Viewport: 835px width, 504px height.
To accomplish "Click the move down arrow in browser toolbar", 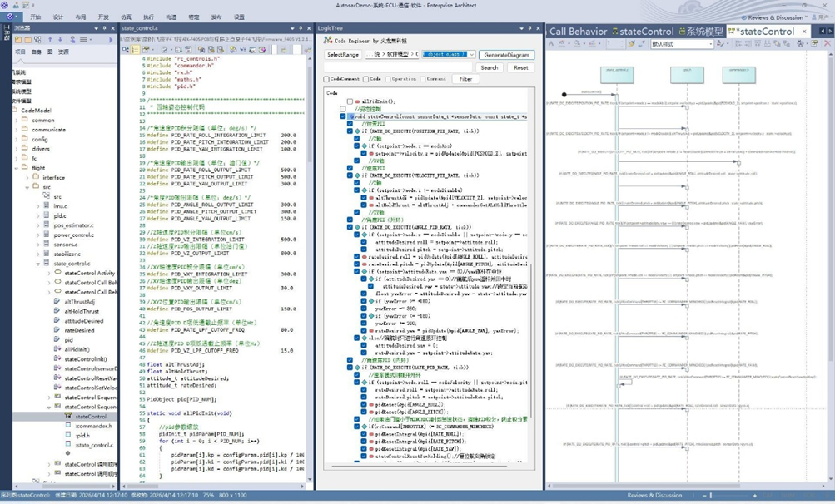I will [x=60, y=39].
